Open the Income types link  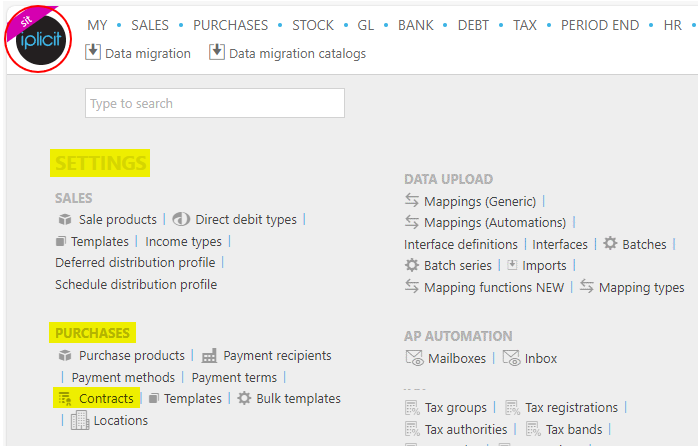[x=183, y=241]
